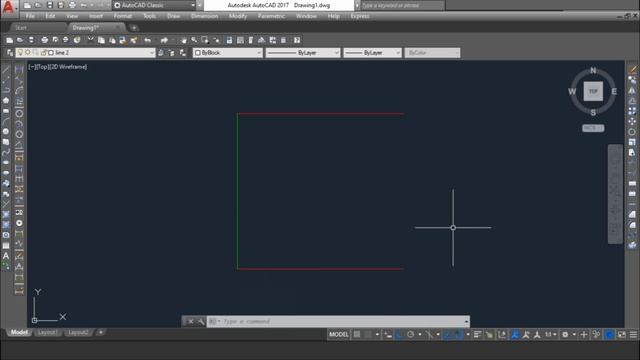The width and height of the screenshot is (640, 360).
Task: Click the Match Properties icon
Action: click(133, 40)
